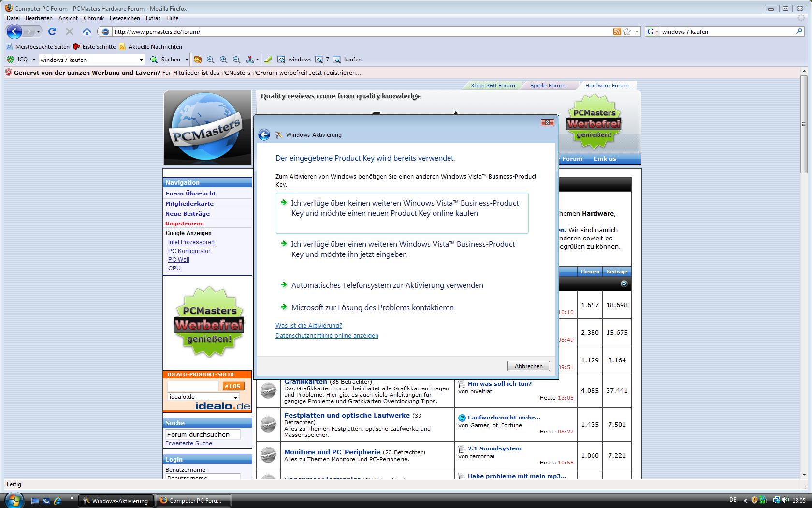
Task: Stop loading with the X icon
Action: pos(70,32)
